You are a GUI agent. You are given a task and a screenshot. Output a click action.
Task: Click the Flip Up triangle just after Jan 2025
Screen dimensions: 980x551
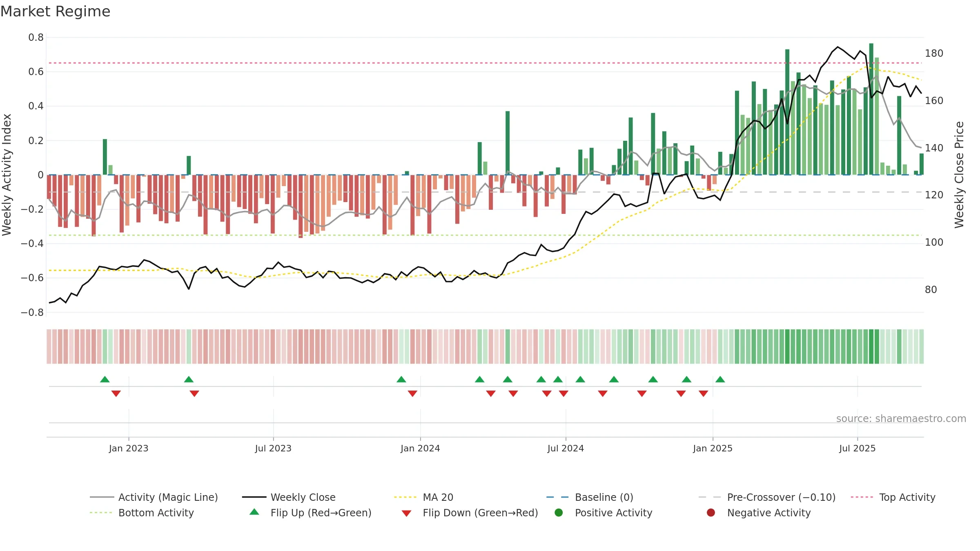pos(720,379)
